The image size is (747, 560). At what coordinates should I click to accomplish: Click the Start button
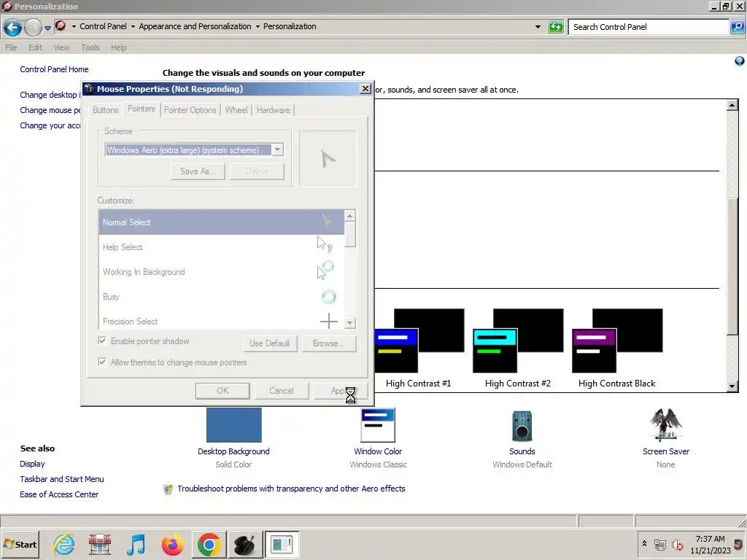point(20,544)
